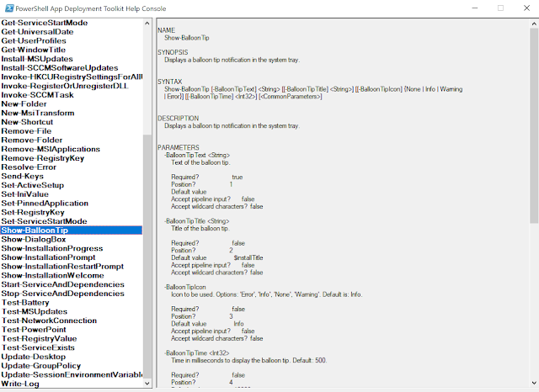Click the $installTitle default value
Screen dimensions: 539x392
pyautogui.click(x=248, y=257)
